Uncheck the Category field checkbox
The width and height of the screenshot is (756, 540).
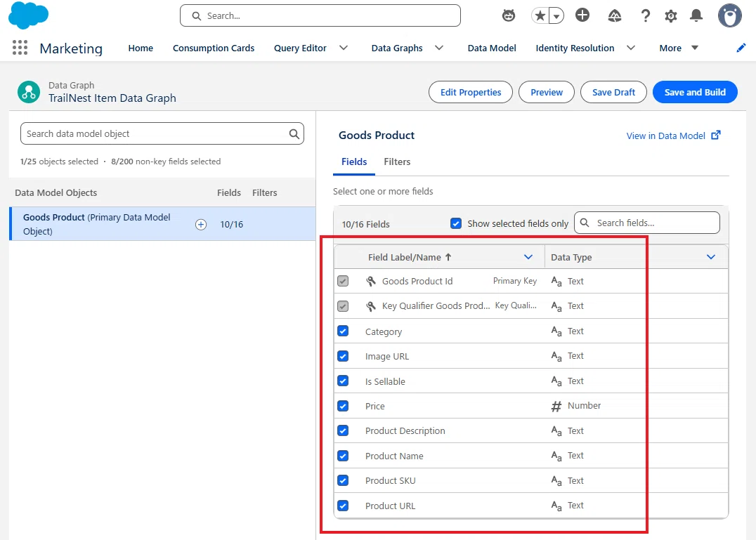(x=343, y=331)
